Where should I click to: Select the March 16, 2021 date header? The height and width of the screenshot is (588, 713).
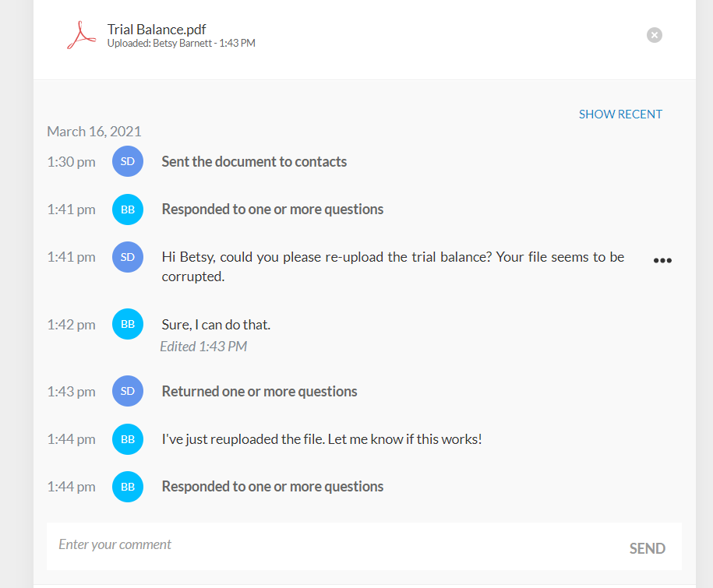(x=94, y=131)
